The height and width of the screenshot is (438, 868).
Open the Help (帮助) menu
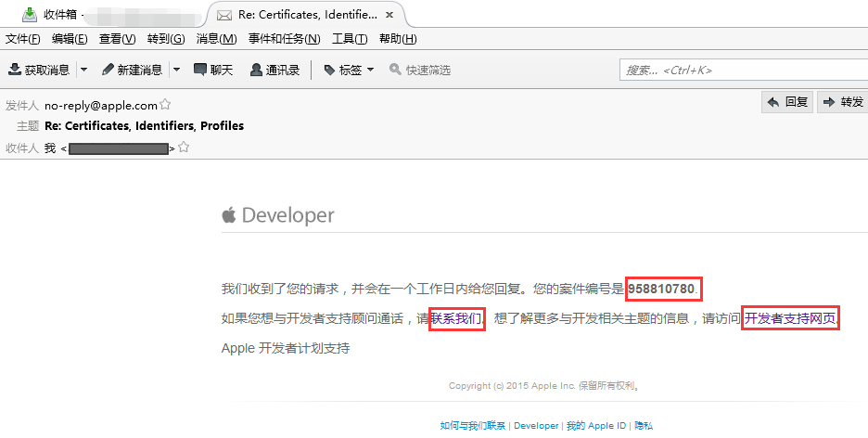398,39
